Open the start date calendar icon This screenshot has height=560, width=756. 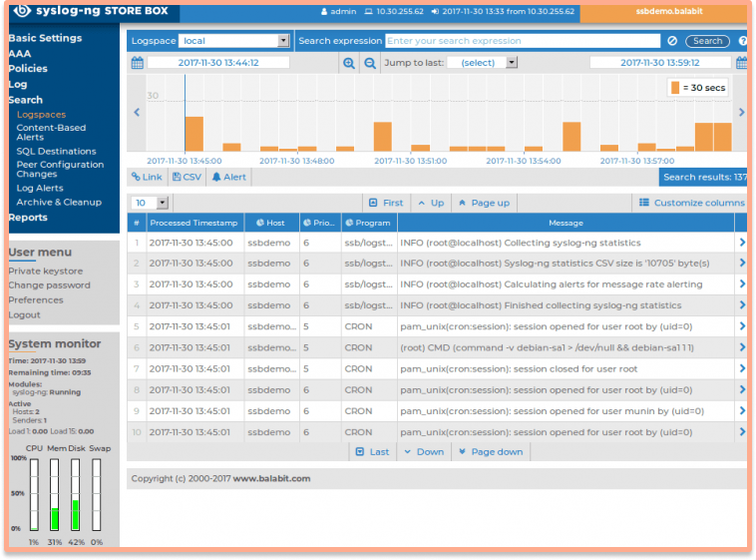(138, 62)
